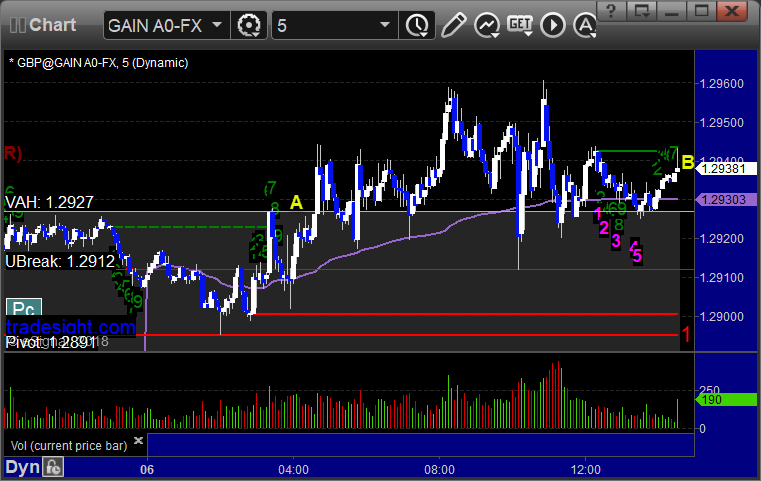Open the studies line-chart icon

pos(487,25)
